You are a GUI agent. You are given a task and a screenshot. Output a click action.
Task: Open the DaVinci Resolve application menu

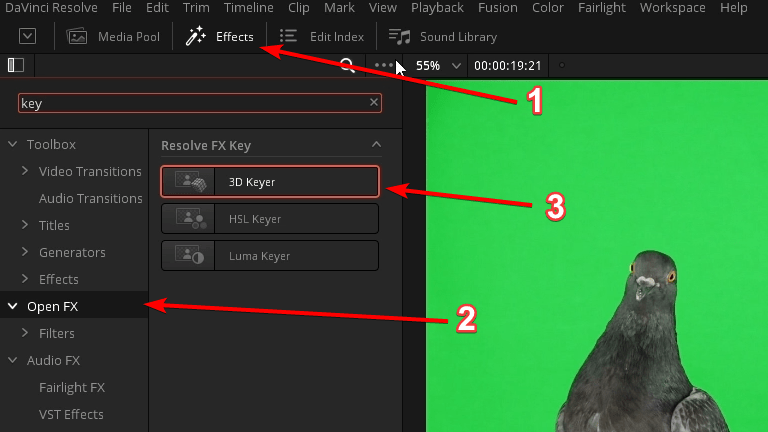click(51, 8)
